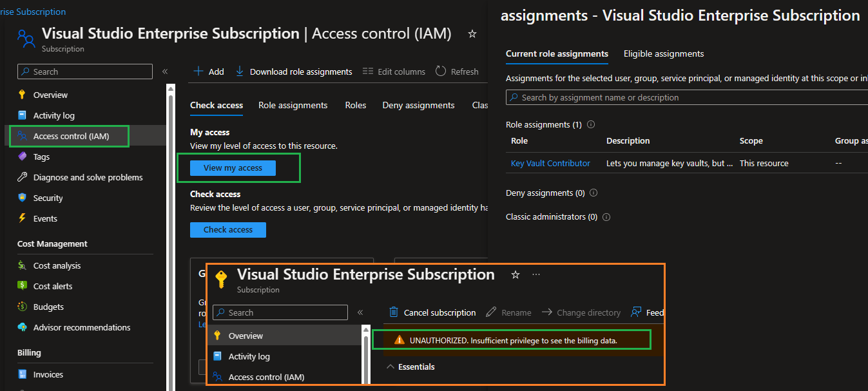Viewport: 868px width, 391px height.
Task: Click Edit columns in the toolbar
Action: (394, 72)
